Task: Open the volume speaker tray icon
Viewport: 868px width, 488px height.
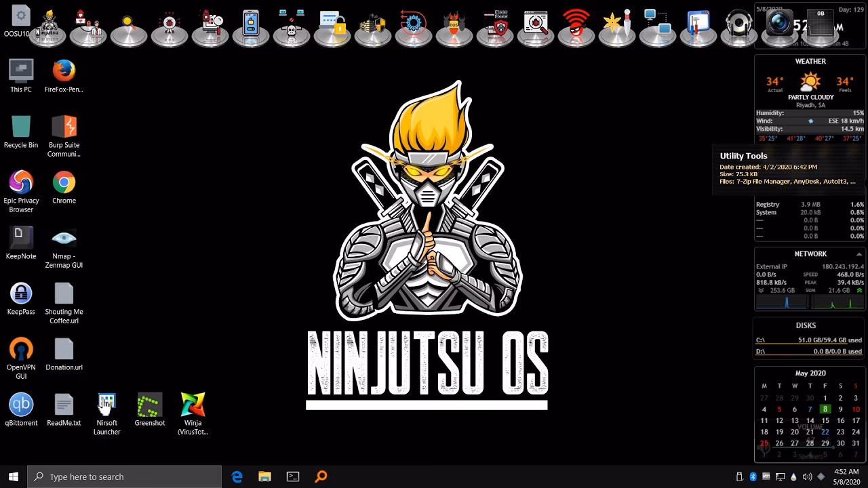Action: [x=807, y=476]
